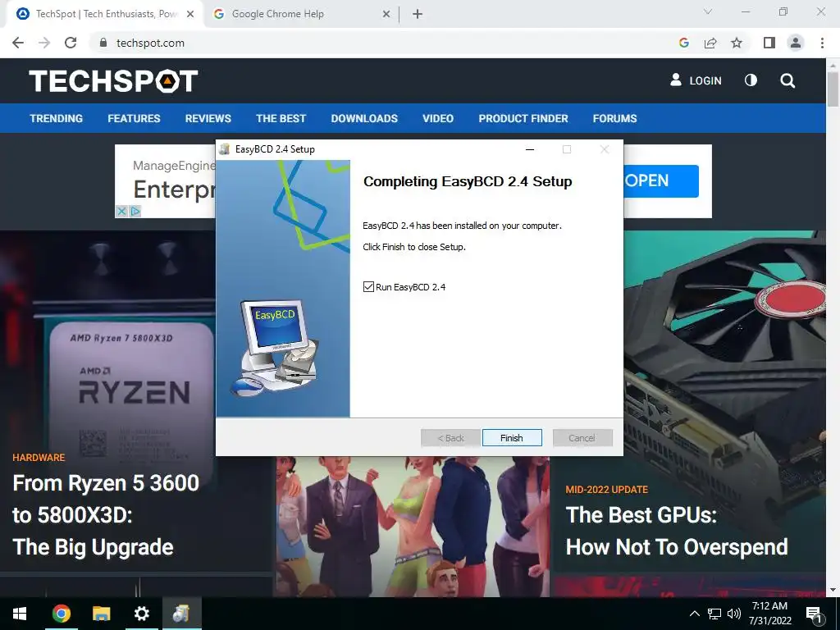The height and width of the screenshot is (630, 840).
Task: Click Finish in EasyBCD Setup
Action: 512,438
